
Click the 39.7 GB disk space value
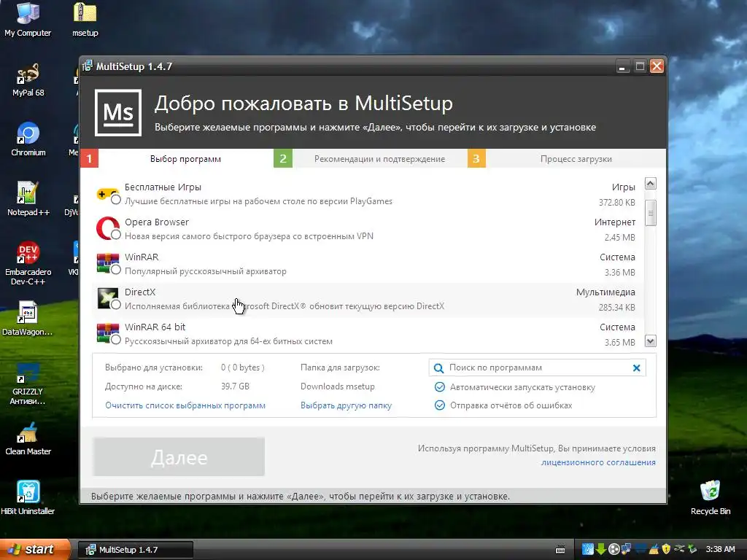click(x=235, y=386)
